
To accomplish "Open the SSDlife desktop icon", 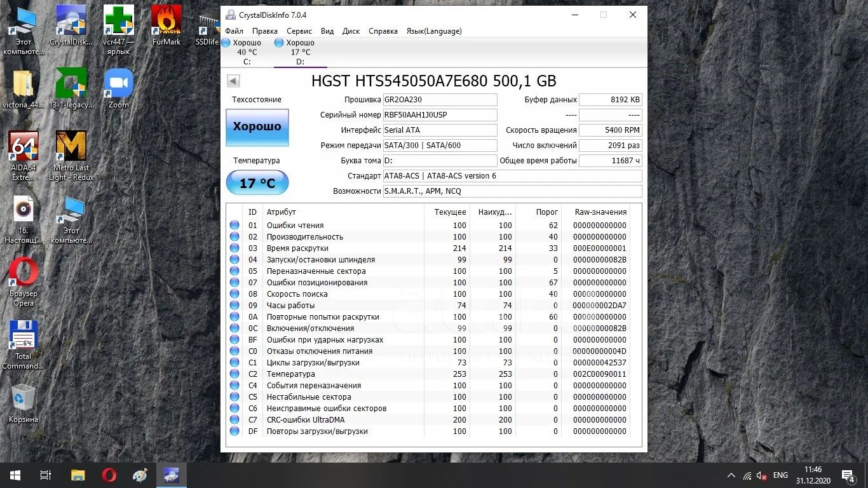I will click(208, 29).
